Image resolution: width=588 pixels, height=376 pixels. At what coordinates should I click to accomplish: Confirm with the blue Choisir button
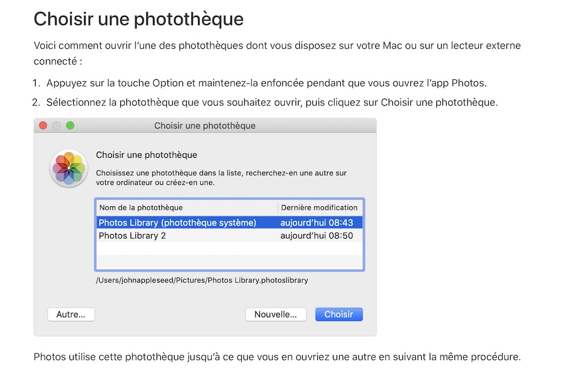[x=338, y=314]
